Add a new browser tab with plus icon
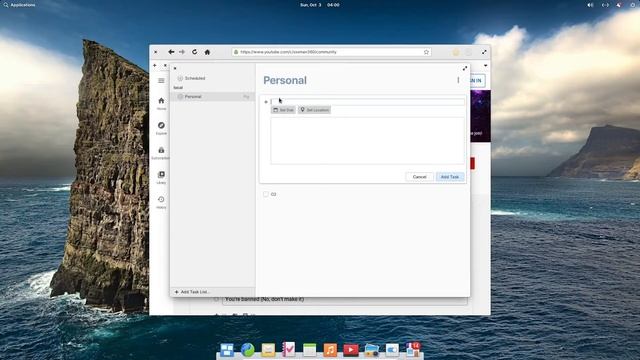This screenshot has height=360, width=640. (155, 65)
